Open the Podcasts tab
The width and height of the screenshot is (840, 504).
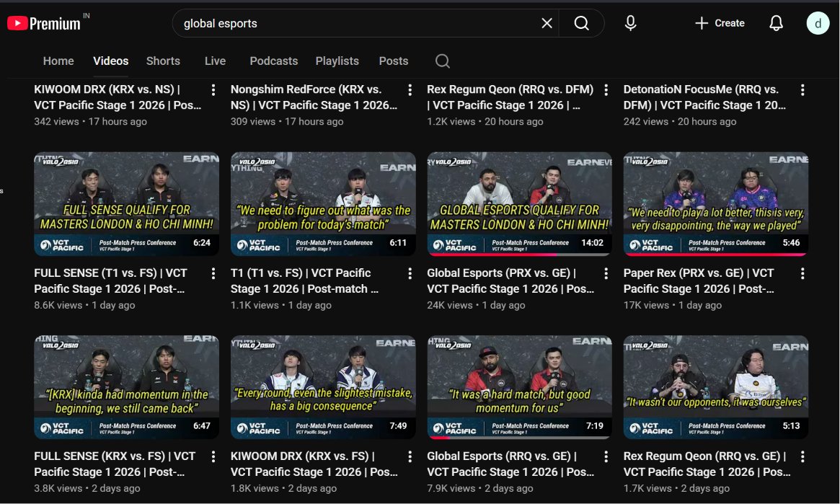[x=274, y=61]
